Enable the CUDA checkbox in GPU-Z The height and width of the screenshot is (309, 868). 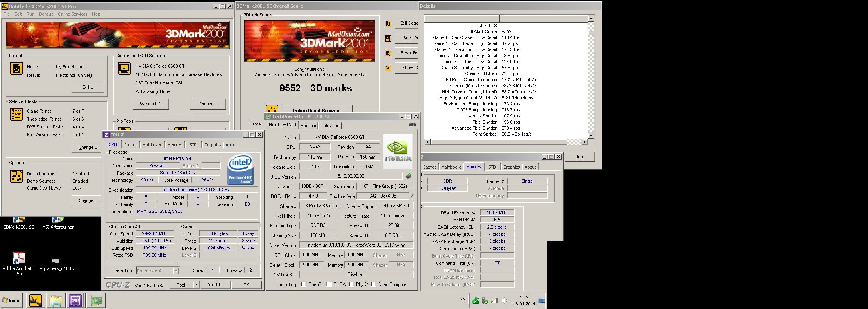tap(329, 284)
